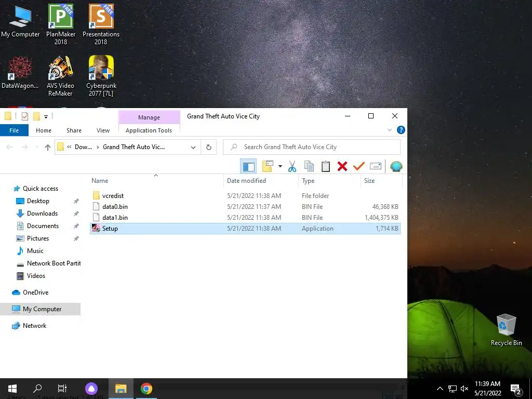This screenshot has width=532, height=399.
Task: Open the folder options dropdown arrow
Action: pos(280,166)
